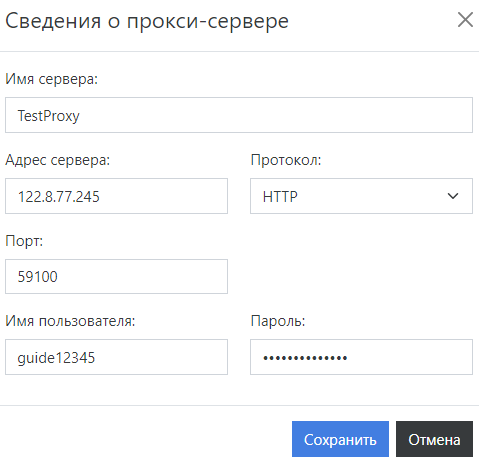Viewport: 479px width, 463px height.
Task: Click the dialog title Сведения о прокси-сервере
Action: pos(147,21)
